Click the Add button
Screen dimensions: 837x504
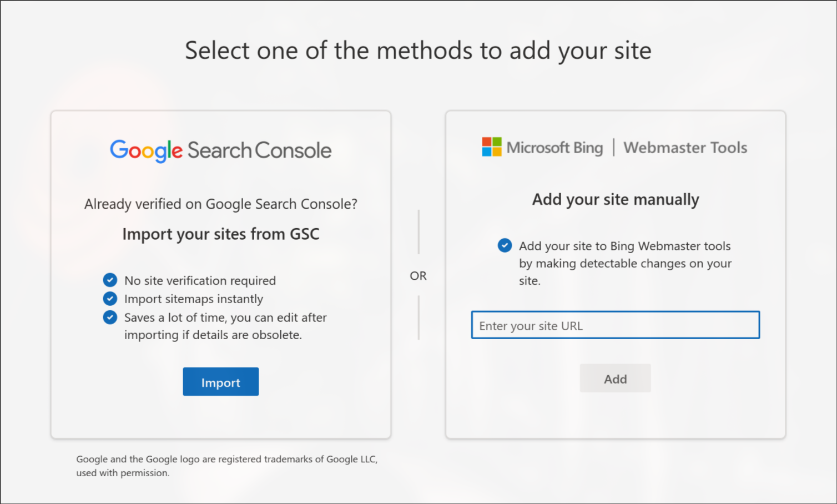pos(615,378)
